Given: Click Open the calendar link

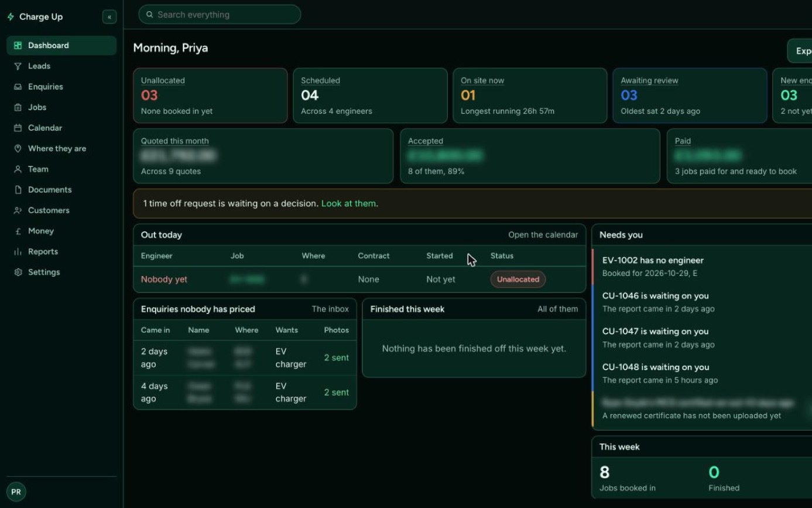Looking at the screenshot, I should (x=543, y=235).
